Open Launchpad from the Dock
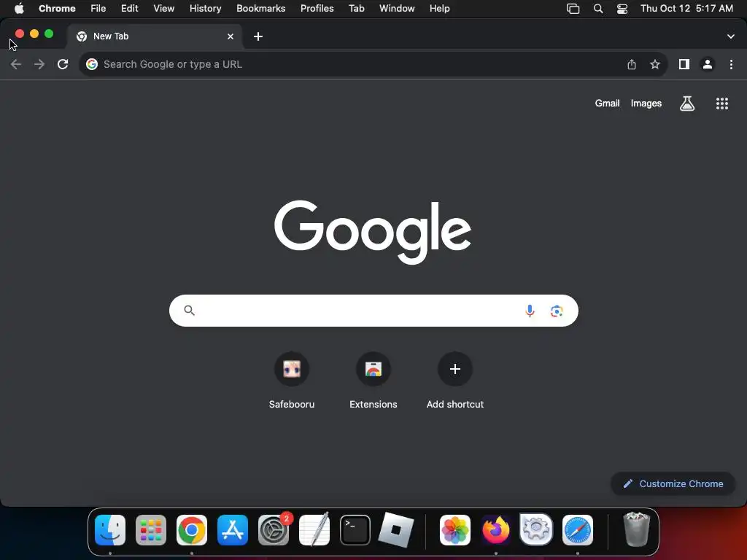747x560 pixels. 151,530
